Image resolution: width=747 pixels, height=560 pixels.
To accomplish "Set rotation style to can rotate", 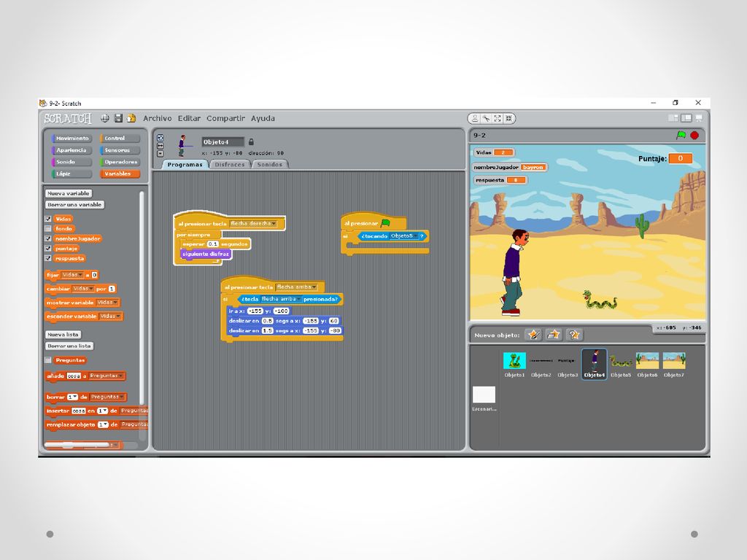I will [x=160, y=138].
